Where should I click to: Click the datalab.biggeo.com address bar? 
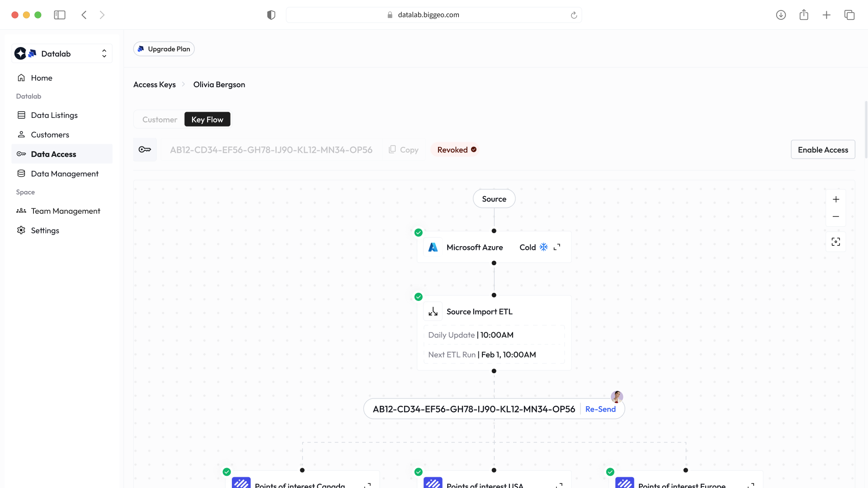pos(434,15)
